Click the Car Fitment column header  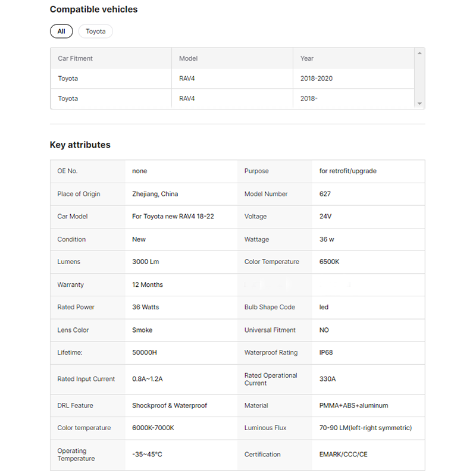75,58
